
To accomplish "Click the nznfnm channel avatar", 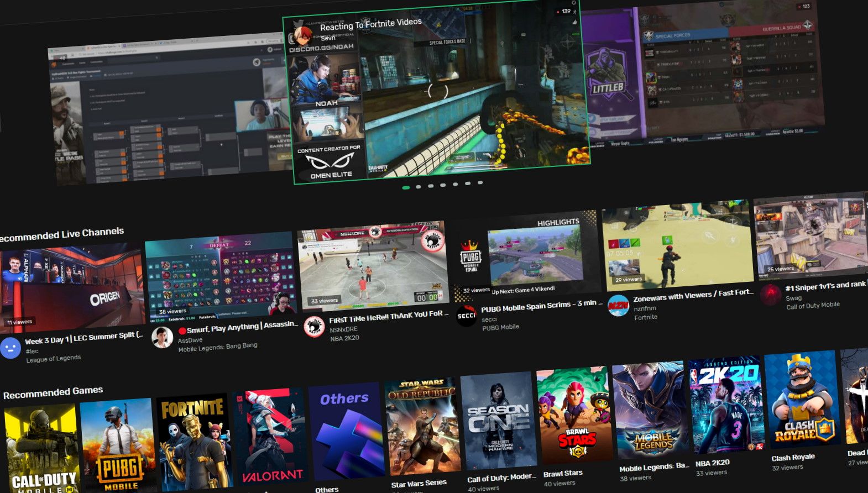I will 618,306.
